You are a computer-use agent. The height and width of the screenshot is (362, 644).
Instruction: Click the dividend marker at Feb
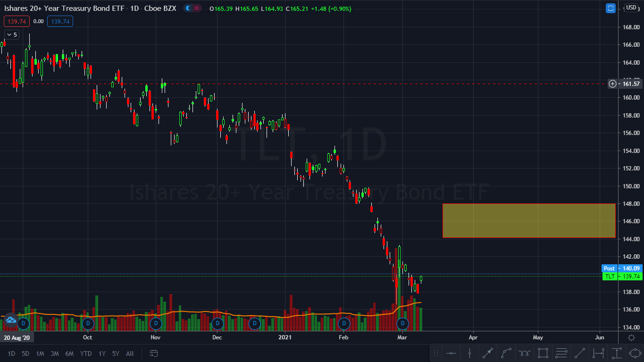point(344,323)
